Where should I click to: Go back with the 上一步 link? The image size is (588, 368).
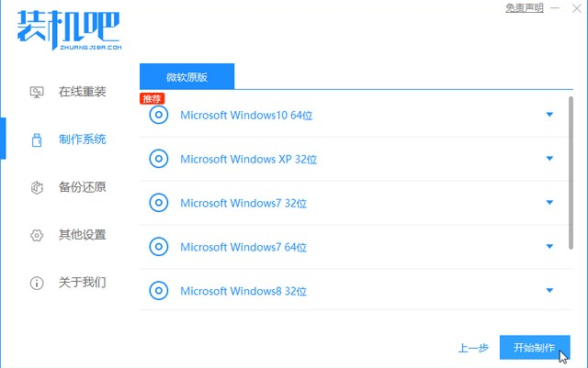(x=472, y=349)
